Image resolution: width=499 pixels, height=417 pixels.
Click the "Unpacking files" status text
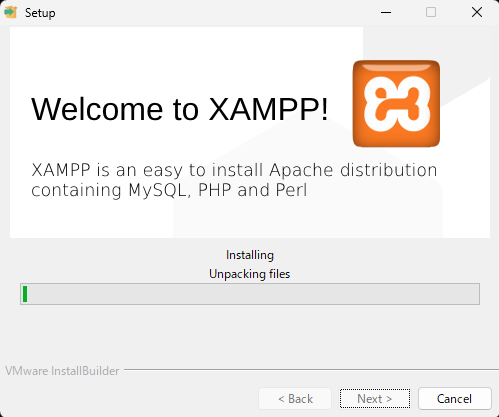250,274
